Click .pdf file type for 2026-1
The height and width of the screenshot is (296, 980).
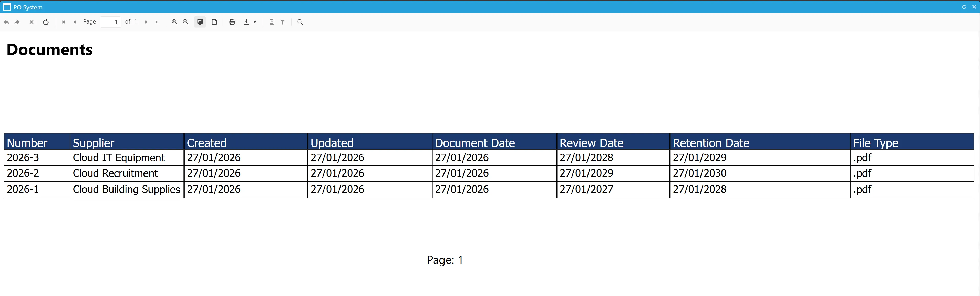click(862, 190)
